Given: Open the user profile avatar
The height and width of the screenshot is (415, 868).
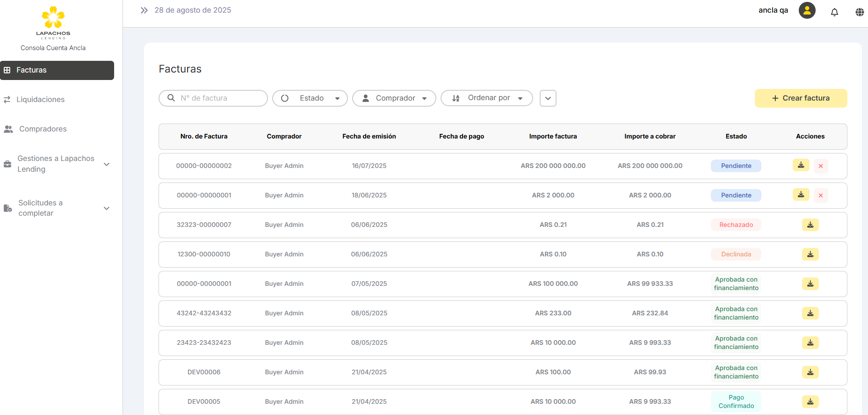Looking at the screenshot, I should tap(807, 10).
